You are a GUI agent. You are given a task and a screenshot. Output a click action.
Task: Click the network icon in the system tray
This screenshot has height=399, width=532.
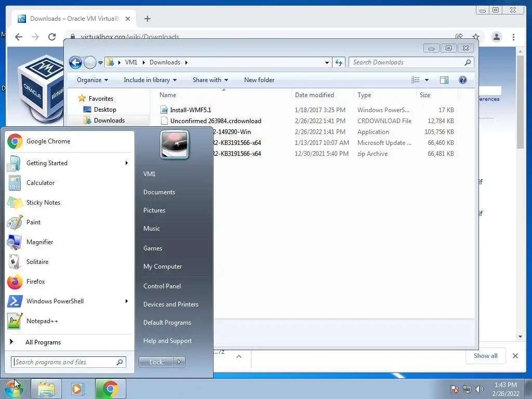pos(467,389)
